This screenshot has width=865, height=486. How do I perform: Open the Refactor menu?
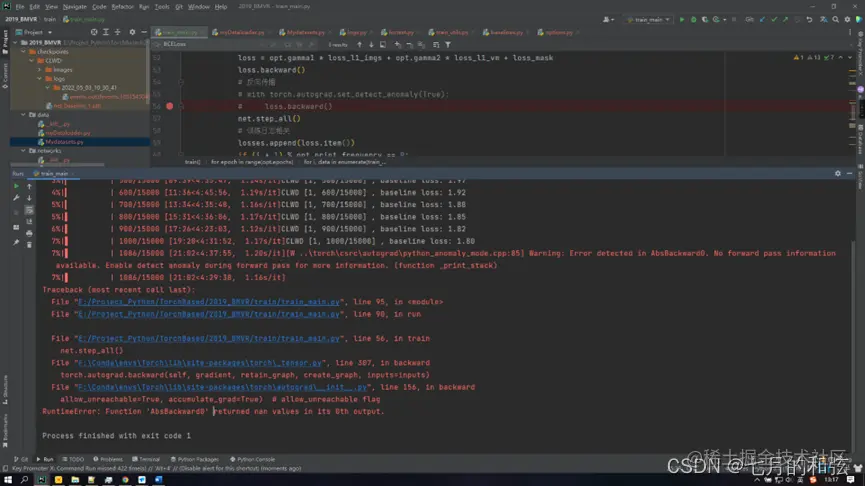coord(122,7)
